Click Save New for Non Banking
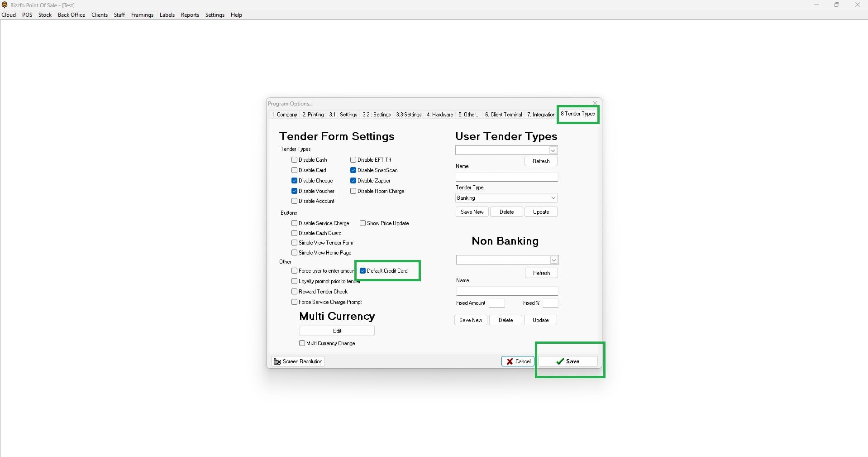Screen dimensions: 868x457 point(471,320)
